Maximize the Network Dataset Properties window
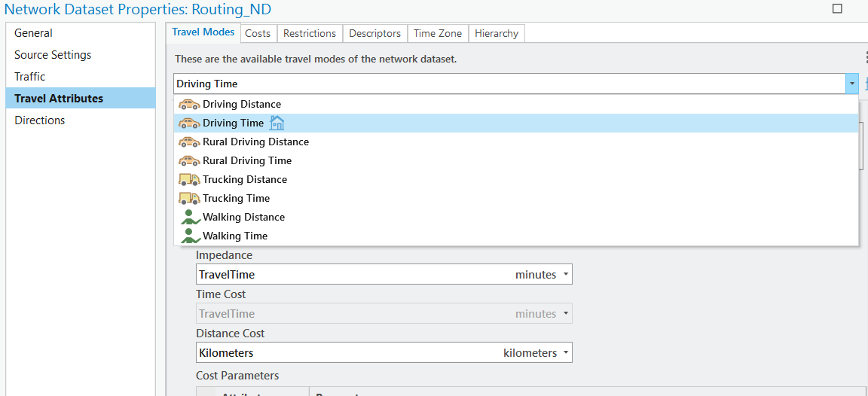 click(837, 9)
